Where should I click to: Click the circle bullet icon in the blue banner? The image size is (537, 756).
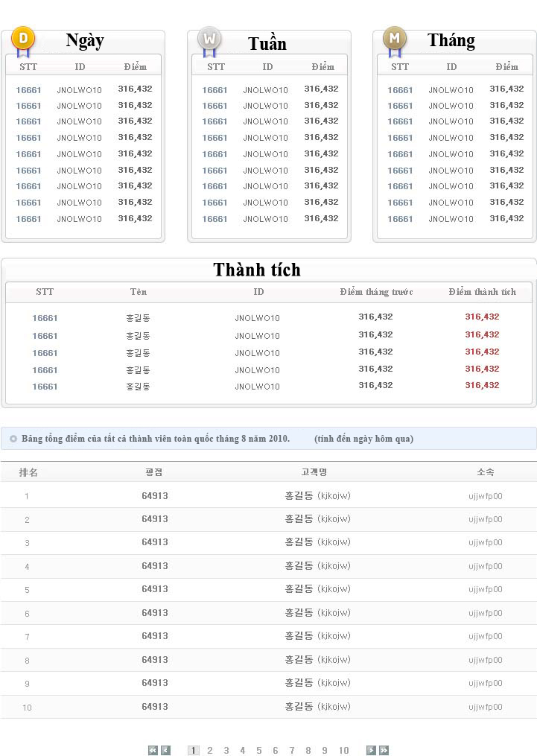coord(13,439)
